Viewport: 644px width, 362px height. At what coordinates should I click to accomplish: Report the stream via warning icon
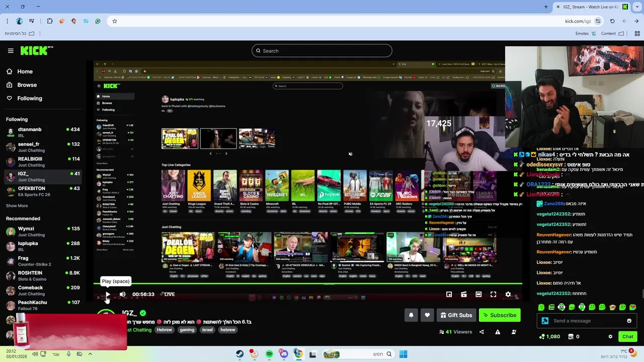pyautogui.click(x=498, y=332)
